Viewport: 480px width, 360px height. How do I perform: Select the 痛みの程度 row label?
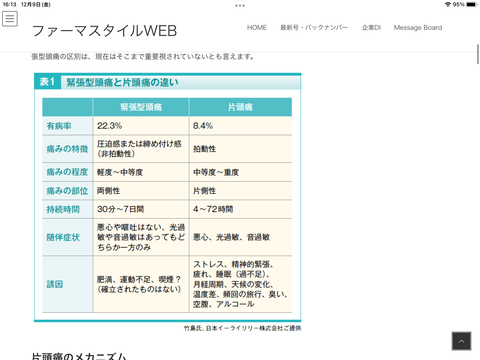[x=67, y=172]
